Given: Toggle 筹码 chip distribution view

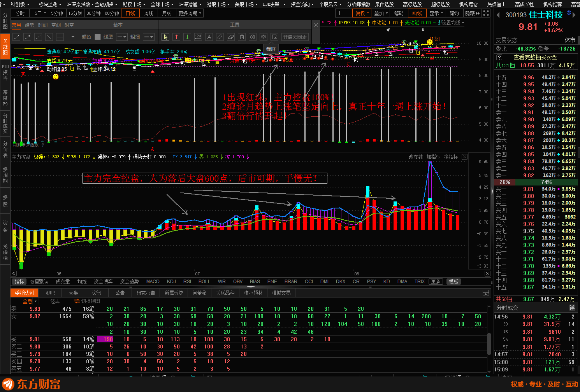Looking at the screenshot, I should coord(399,13).
